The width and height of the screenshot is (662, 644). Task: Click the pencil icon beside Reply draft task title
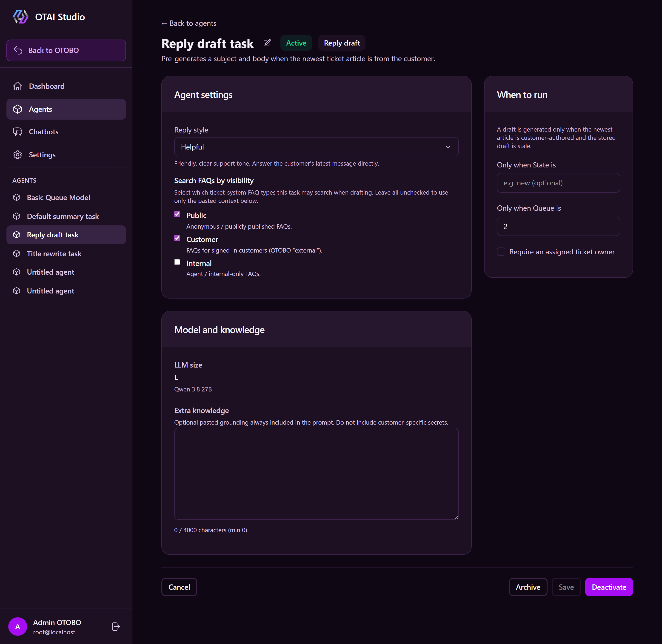[267, 43]
